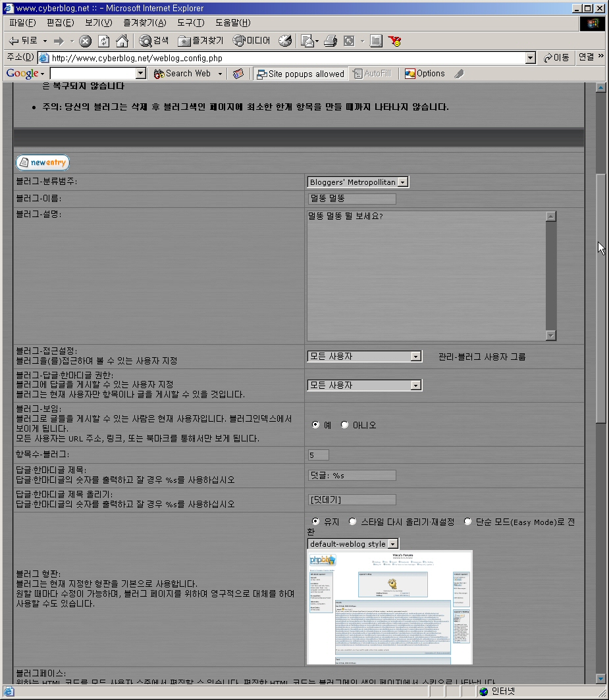
Task: Click the History clock icon
Action: [x=285, y=41]
